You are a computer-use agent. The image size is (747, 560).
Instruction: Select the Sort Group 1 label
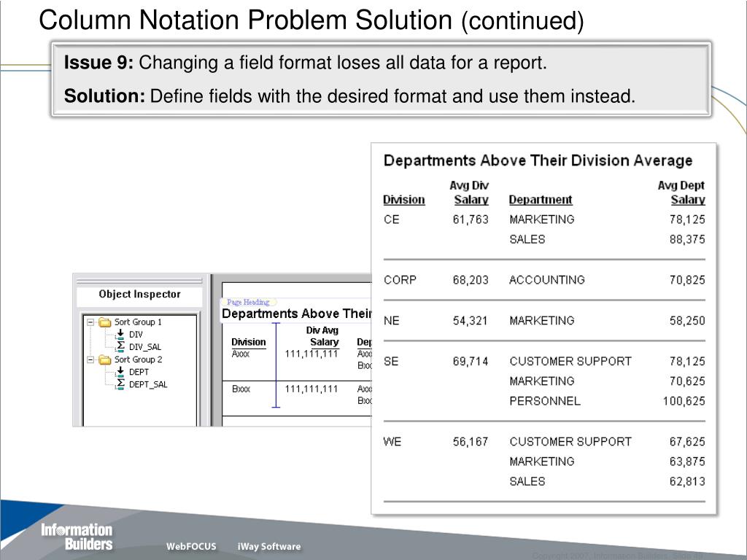pyautogui.click(x=138, y=322)
